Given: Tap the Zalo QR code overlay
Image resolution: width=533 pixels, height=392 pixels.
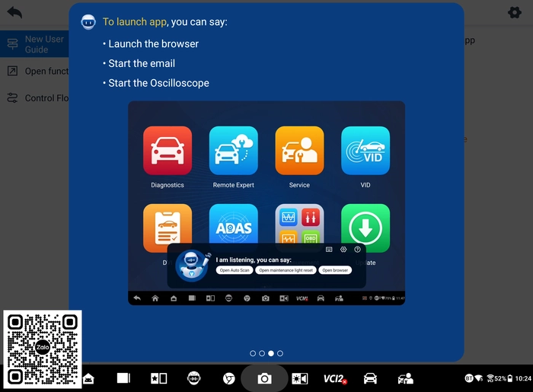Looking at the screenshot, I should [x=43, y=349].
